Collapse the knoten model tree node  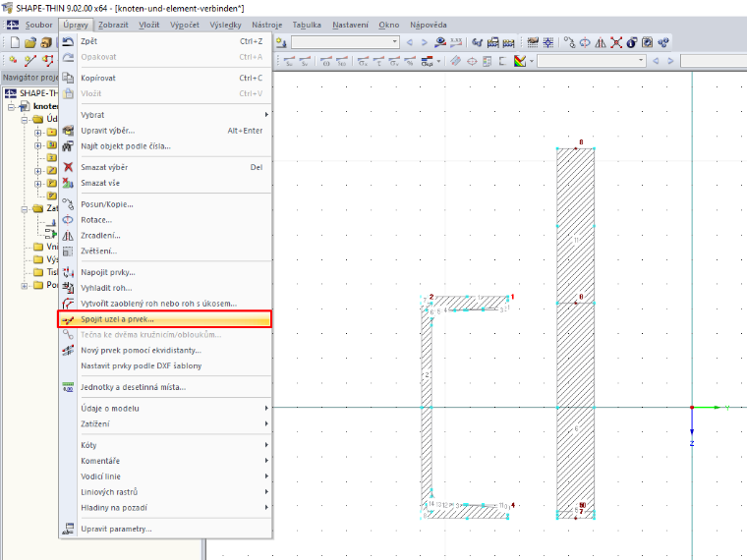pyautogui.click(x=12, y=107)
